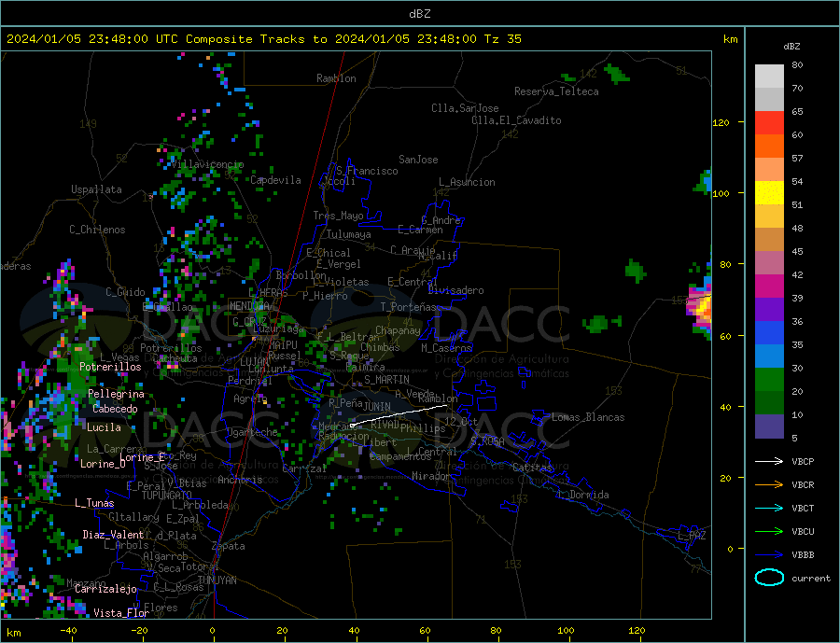840x643 pixels.
Task: Click the JUNIN map label
Action: click(377, 407)
